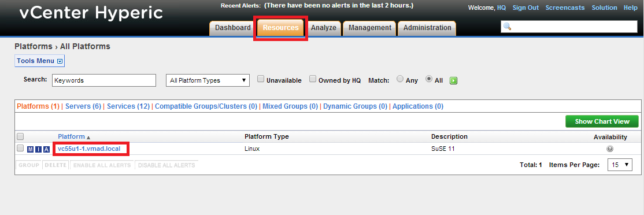Open the Administration tab
Viewport: 644px width, 215px height.
427,28
